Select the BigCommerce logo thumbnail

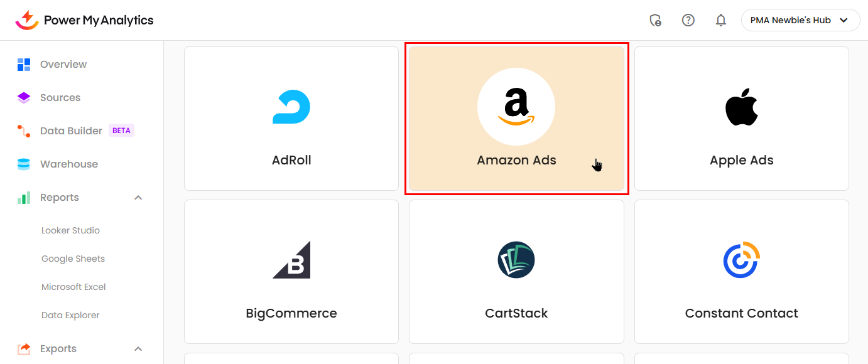coord(291,260)
